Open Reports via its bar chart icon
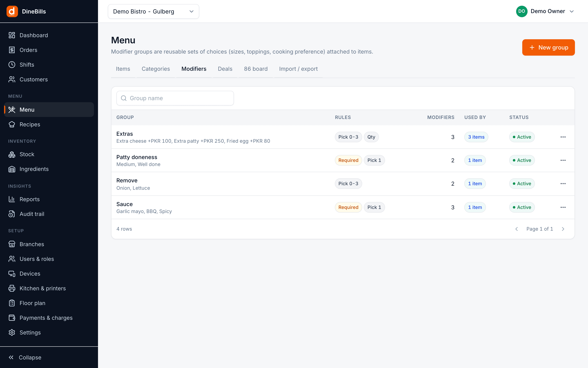The image size is (588, 368). [12, 199]
